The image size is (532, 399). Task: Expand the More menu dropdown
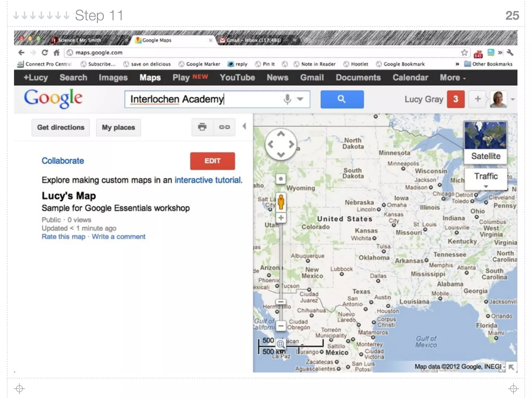point(453,78)
